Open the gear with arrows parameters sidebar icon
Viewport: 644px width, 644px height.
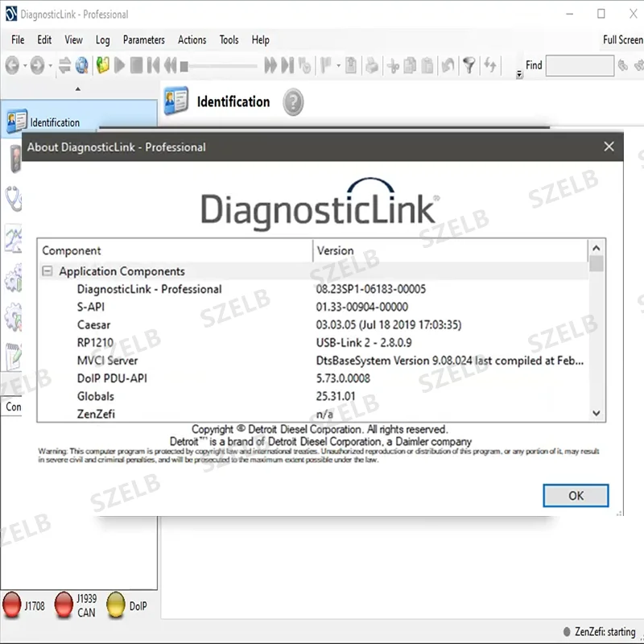tap(13, 317)
